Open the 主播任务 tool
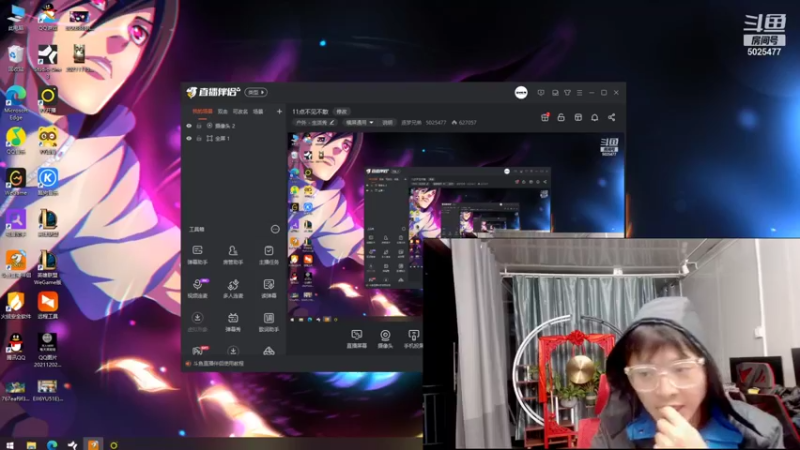The width and height of the screenshot is (800, 450). coord(269,254)
